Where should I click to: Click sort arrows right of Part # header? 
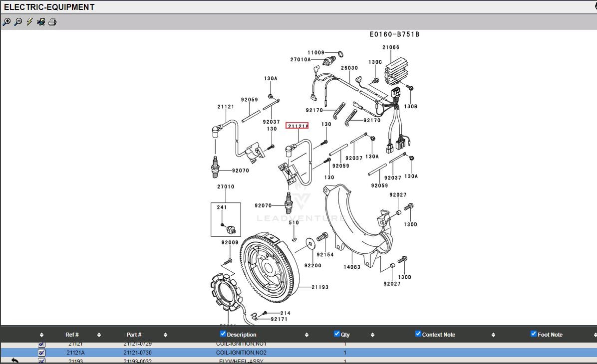(x=165, y=335)
